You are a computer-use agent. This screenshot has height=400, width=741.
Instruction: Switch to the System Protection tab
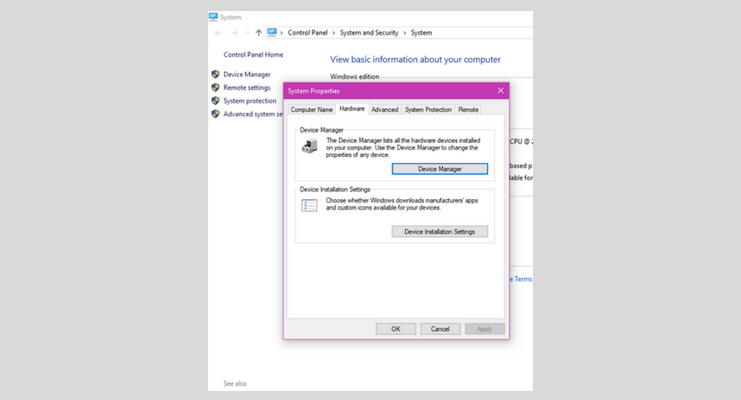[x=428, y=110]
